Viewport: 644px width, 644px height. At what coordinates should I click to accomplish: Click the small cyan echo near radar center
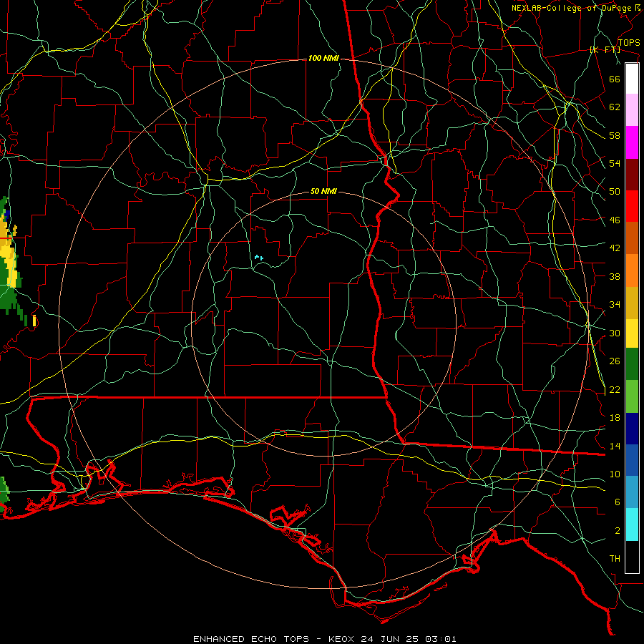tap(259, 258)
